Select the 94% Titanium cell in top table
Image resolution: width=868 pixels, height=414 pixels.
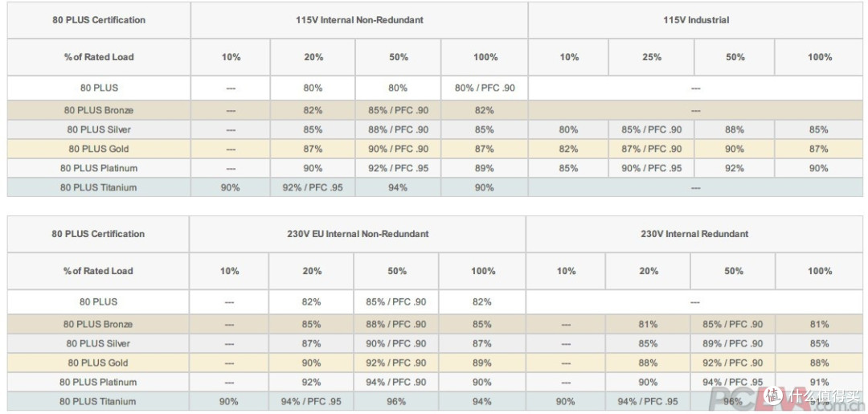click(398, 187)
